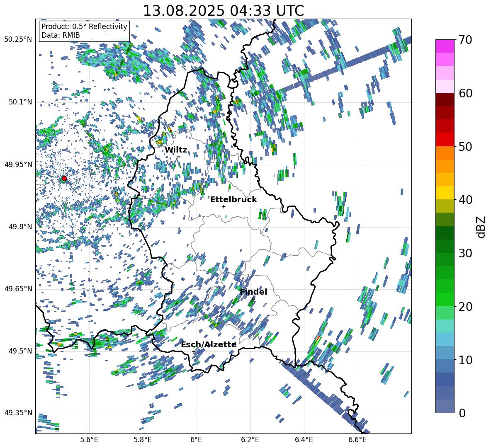Click the colorbar tick label 50

click(x=465, y=146)
